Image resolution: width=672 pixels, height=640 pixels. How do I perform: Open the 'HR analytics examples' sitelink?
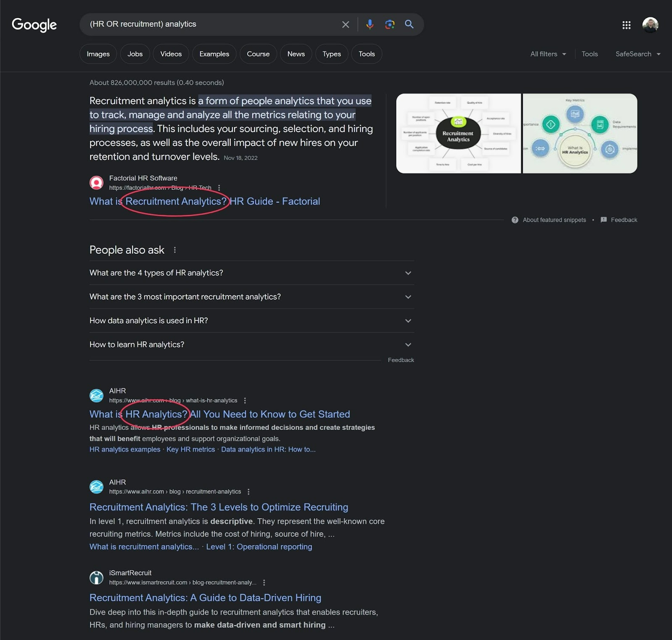125,449
